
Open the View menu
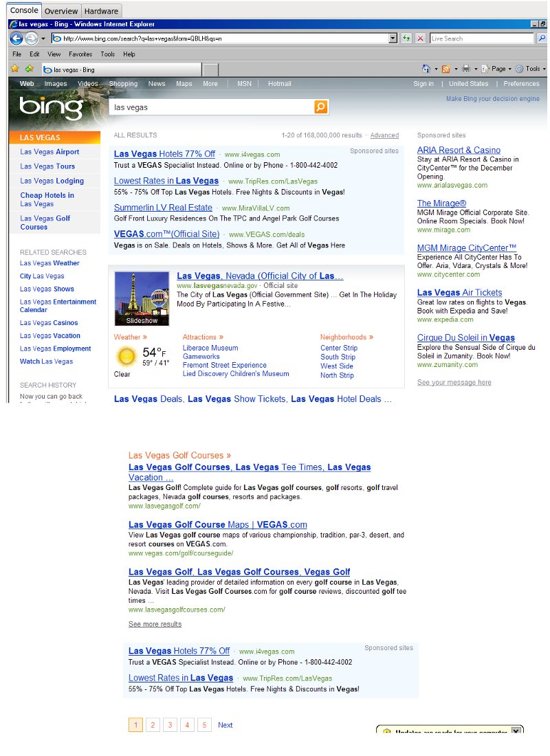coord(54,54)
